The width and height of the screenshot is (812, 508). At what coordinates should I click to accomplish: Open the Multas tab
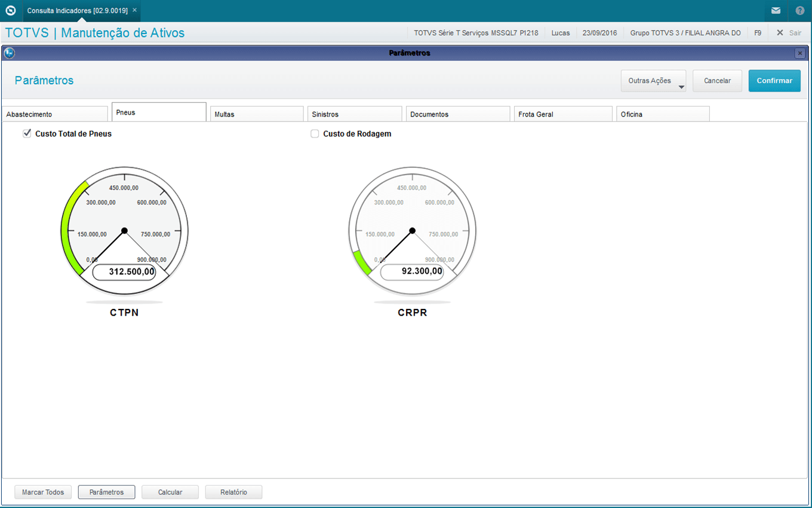point(257,114)
